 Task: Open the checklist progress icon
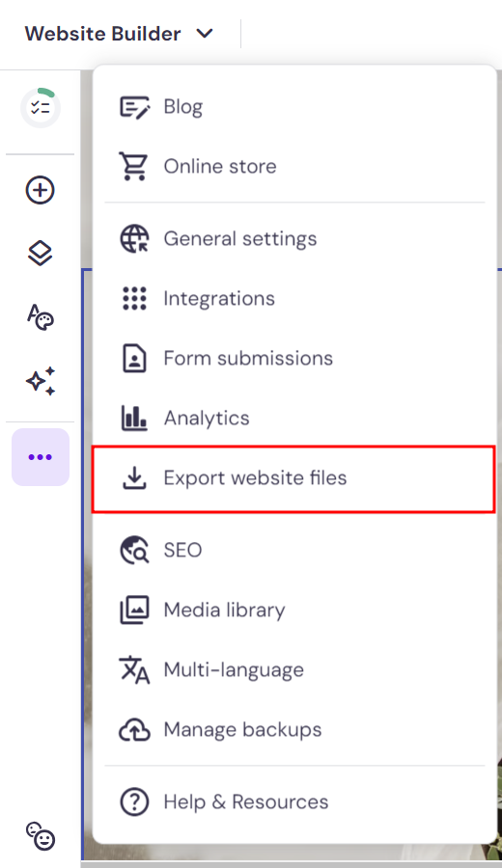(41, 107)
